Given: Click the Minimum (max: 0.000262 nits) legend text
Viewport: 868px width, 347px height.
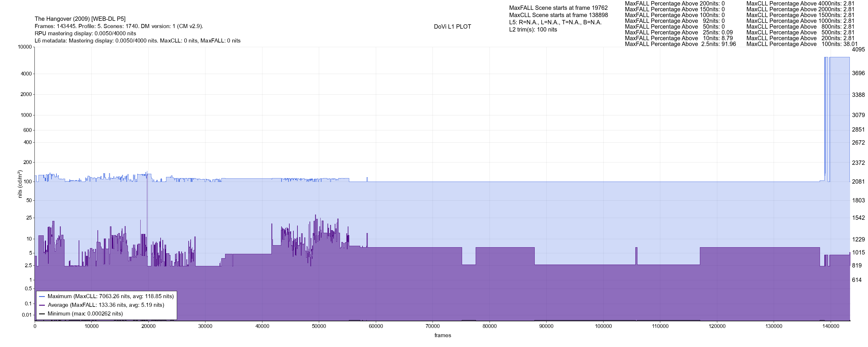Looking at the screenshot, I should [85, 314].
